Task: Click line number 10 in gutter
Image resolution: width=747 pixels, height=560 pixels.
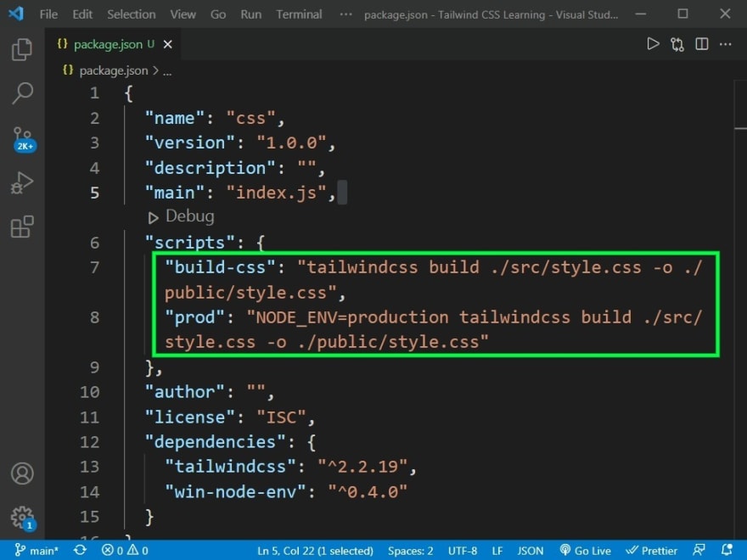Action: 90,392
